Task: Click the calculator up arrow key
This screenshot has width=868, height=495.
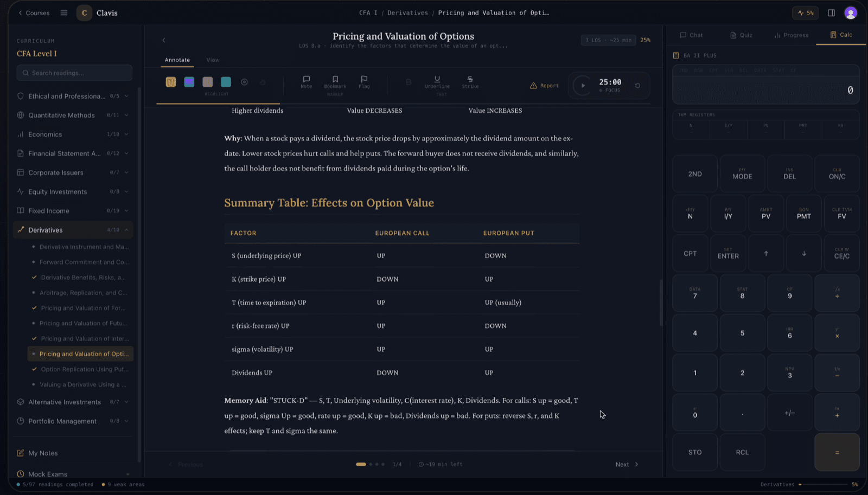Action: (766, 253)
